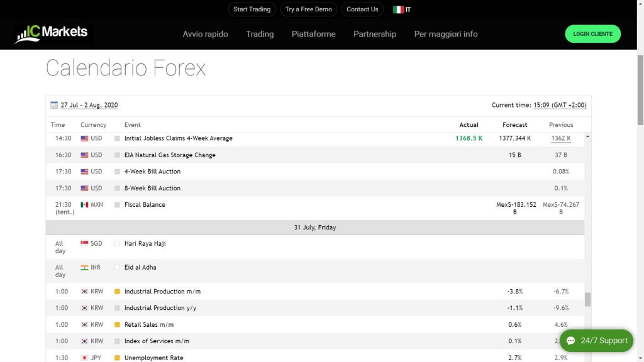Click the Mexico flag on Fiscal Balance row

click(x=84, y=205)
